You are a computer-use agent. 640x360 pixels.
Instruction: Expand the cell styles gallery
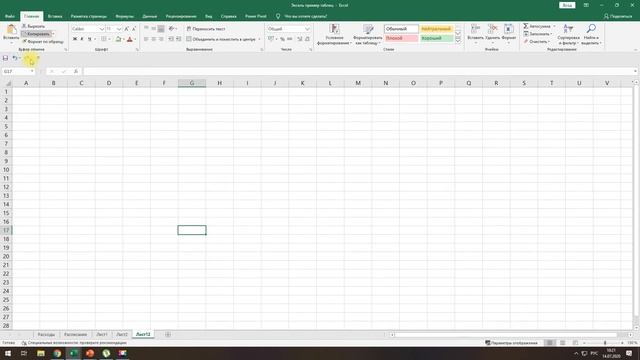click(x=458, y=40)
